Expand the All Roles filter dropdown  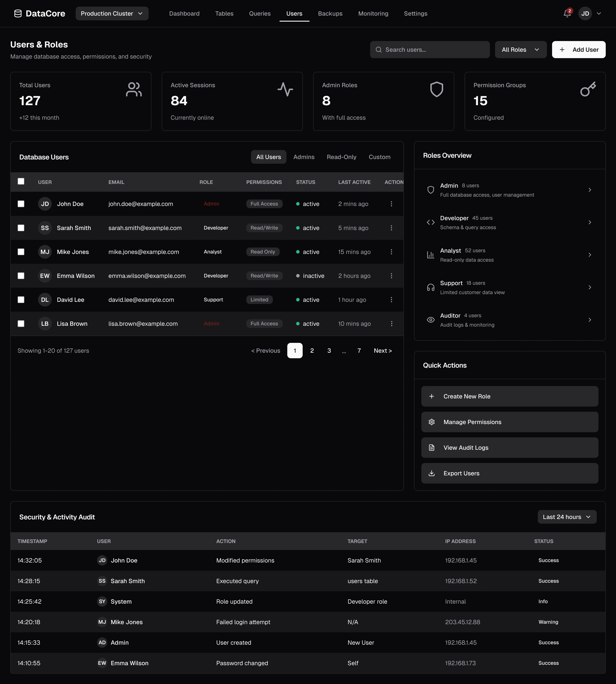click(x=521, y=50)
